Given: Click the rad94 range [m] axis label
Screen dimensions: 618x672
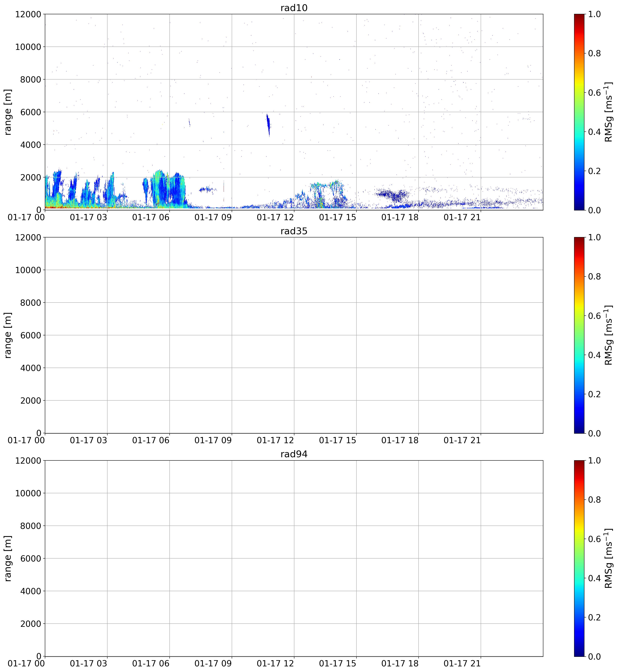Looking at the screenshot, I should click(8, 558).
